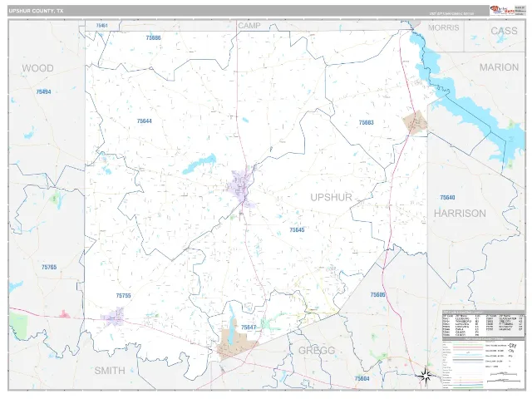Viewport: 532px width, 399px height.
Task: Select the 'MORRIS' county label
Action: 443,27
